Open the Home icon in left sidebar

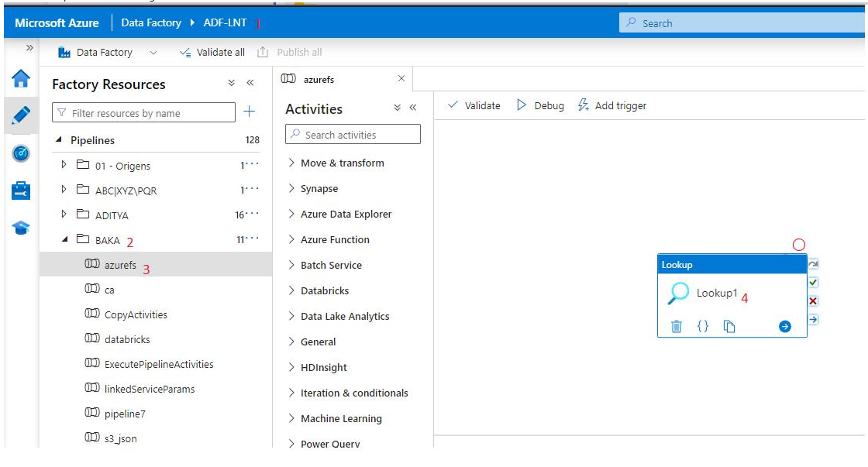coord(21,78)
